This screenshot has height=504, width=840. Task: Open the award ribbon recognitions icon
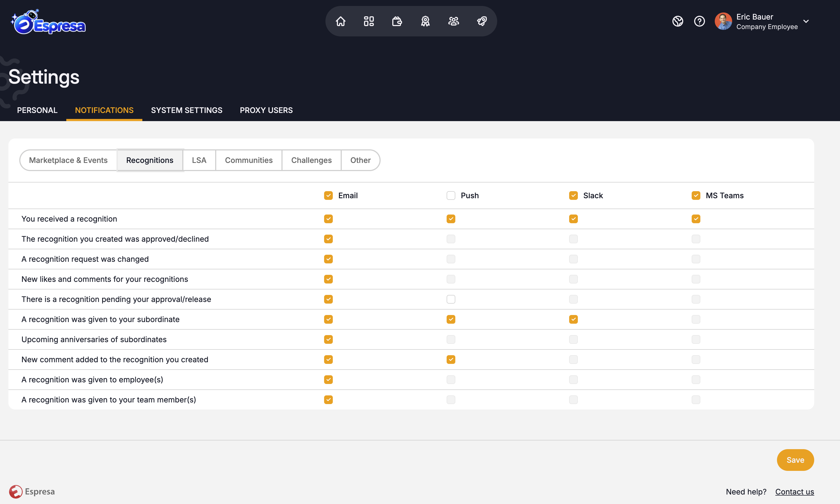(x=425, y=21)
